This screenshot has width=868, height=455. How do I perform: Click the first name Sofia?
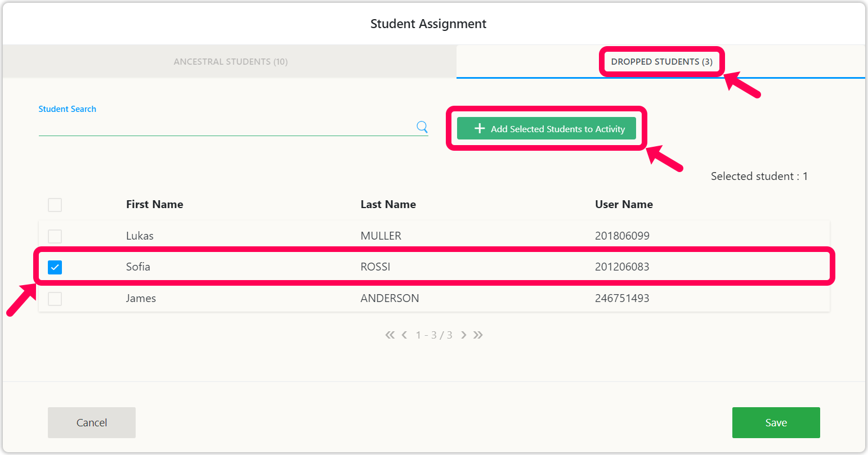pos(138,267)
